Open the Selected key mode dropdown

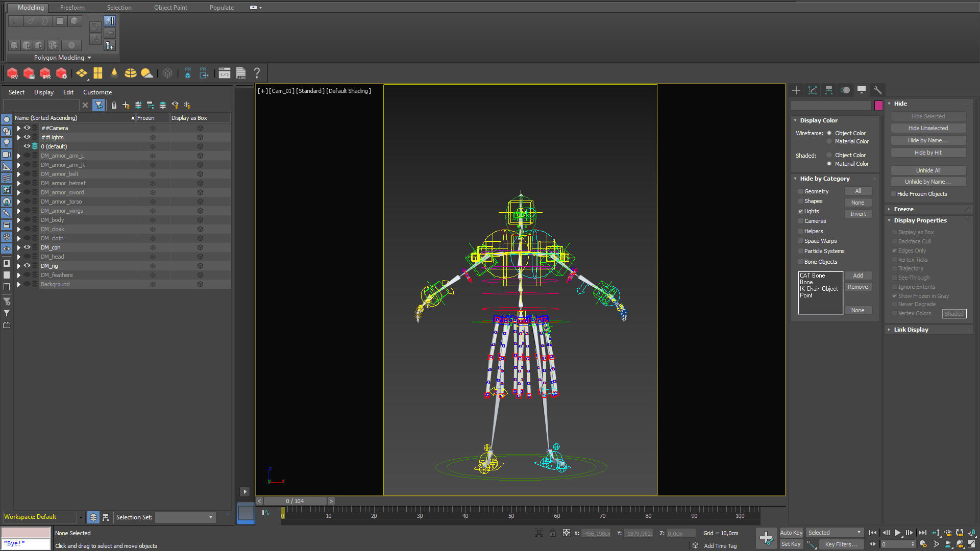click(835, 533)
